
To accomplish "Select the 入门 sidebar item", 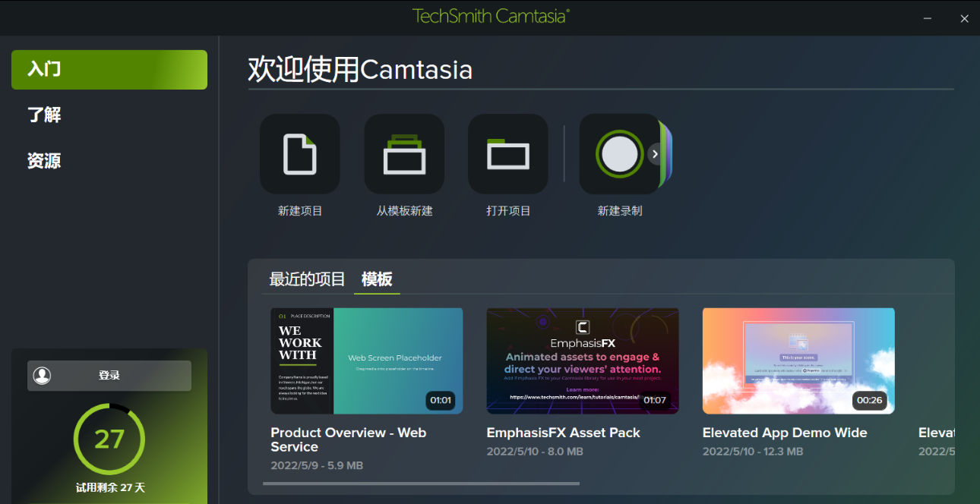I will (109, 70).
